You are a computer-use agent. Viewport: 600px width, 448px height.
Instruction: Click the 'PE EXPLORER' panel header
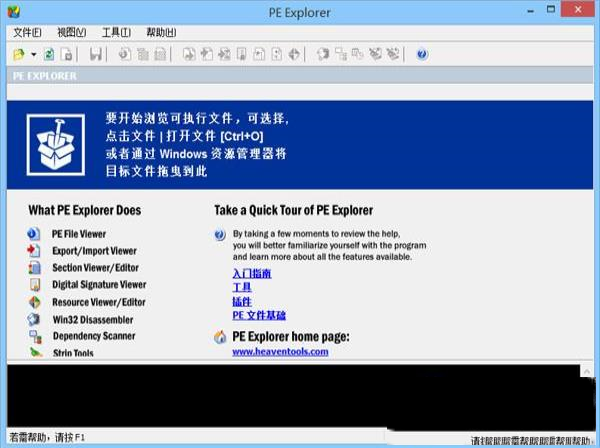pyautogui.click(x=45, y=76)
